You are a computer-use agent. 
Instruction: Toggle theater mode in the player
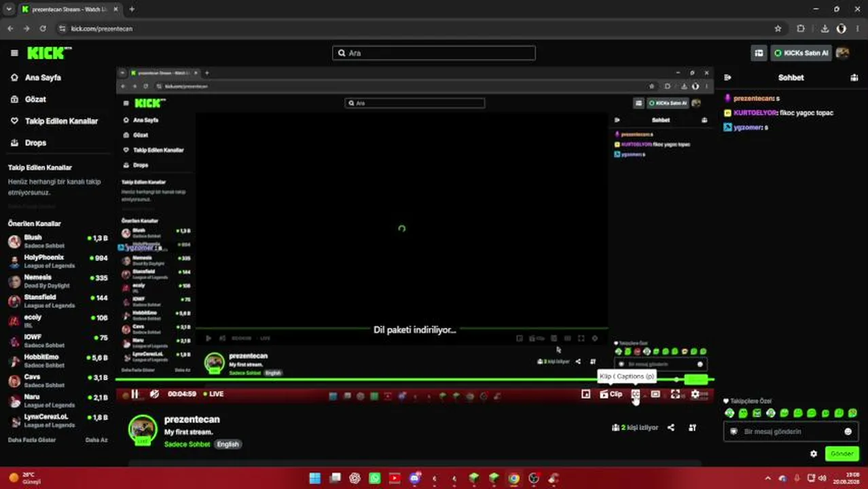coord(655,394)
